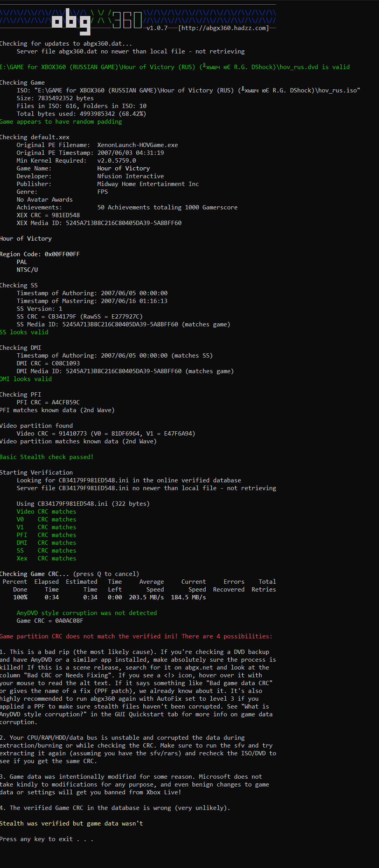Click 'Video partition matches known data (2nd Wave)'
This screenshot has height=868, width=379.
point(78,441)
